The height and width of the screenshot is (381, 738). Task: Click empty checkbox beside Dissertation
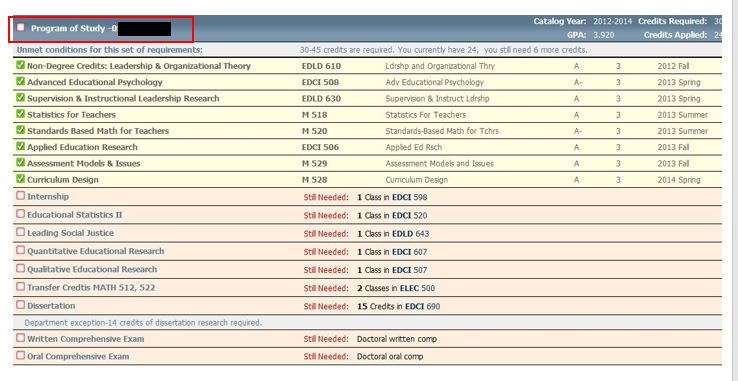(x=20, y=305)
